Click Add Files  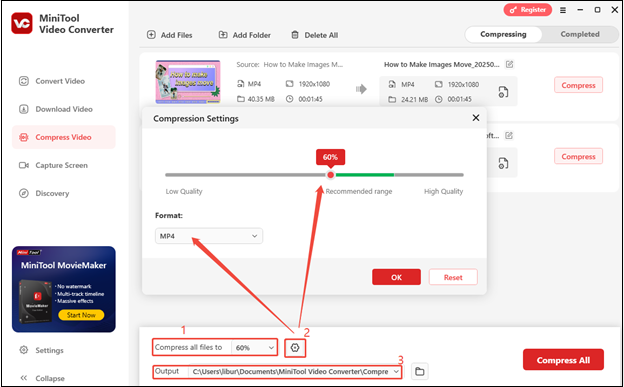click(x=170, y=35)
